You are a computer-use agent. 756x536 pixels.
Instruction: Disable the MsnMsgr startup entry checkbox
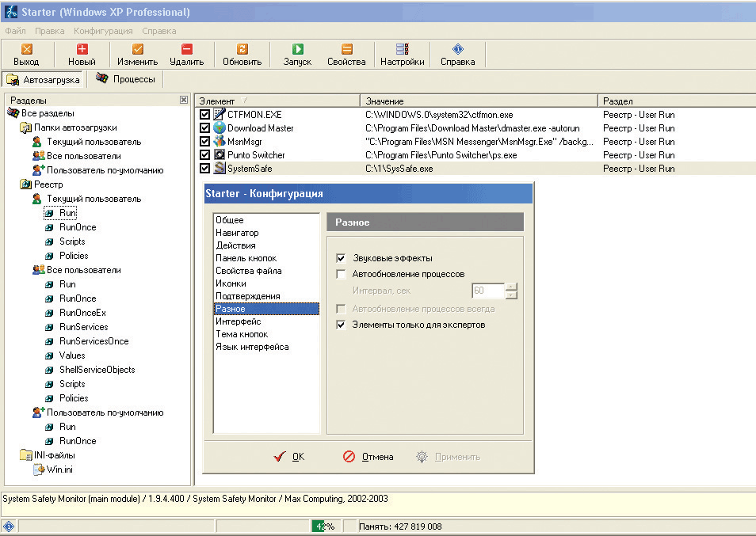205,142
